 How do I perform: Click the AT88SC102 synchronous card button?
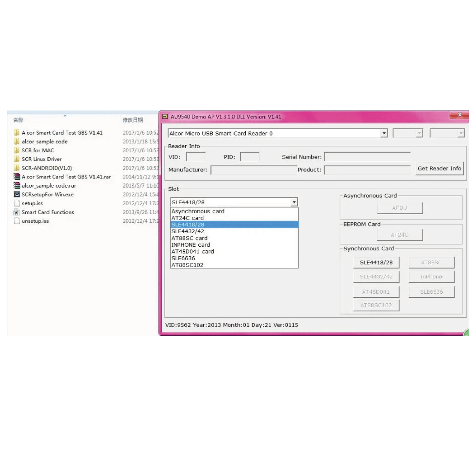[x=376, y=305]
